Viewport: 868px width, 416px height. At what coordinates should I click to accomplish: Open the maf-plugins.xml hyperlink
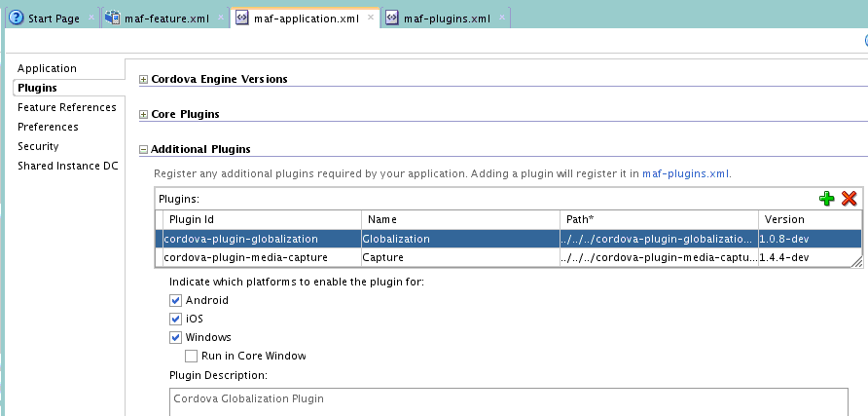pyautogui.click(x=685, y=173)
